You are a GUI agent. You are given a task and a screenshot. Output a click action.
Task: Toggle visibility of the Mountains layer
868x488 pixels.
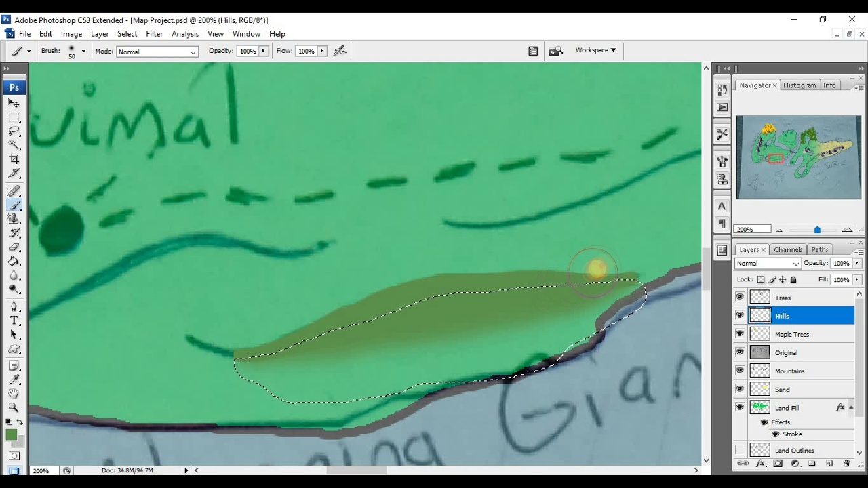(x=740, y=371)
